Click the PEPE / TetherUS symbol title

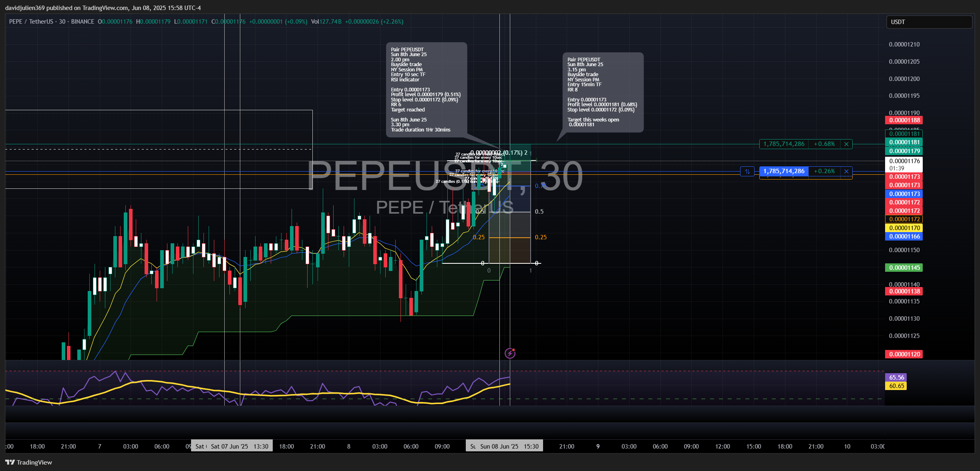pyautogui.click(x=32, y=22)
